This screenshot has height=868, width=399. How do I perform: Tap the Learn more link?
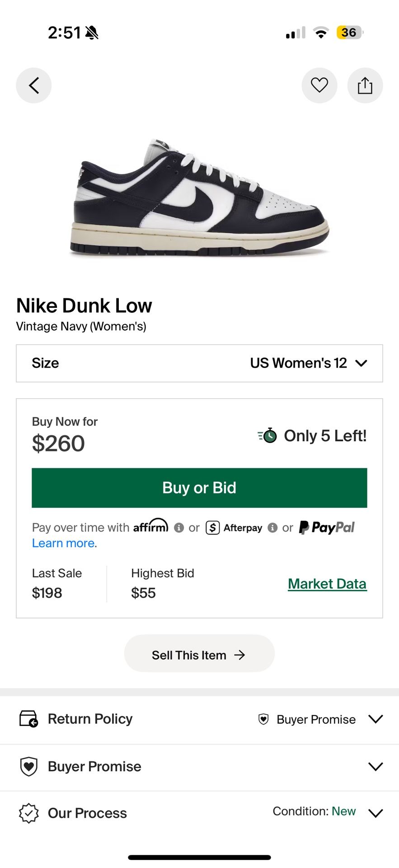pos(64,543)
